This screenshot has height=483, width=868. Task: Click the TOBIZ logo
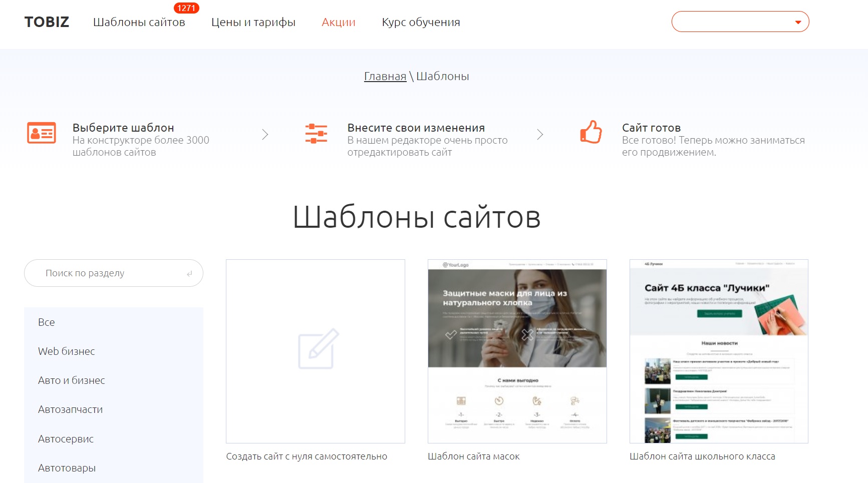pyautogui.click(x=47, y=22)
